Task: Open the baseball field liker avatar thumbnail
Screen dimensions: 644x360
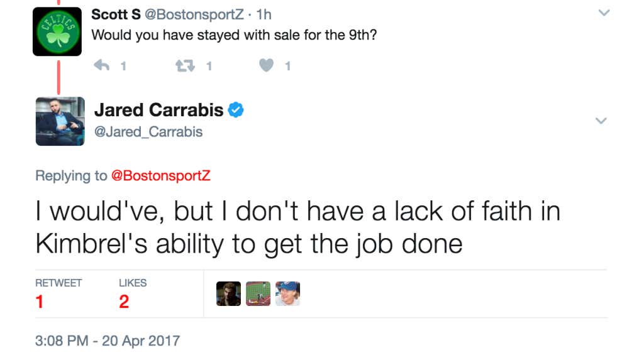Action: [258, 293]
